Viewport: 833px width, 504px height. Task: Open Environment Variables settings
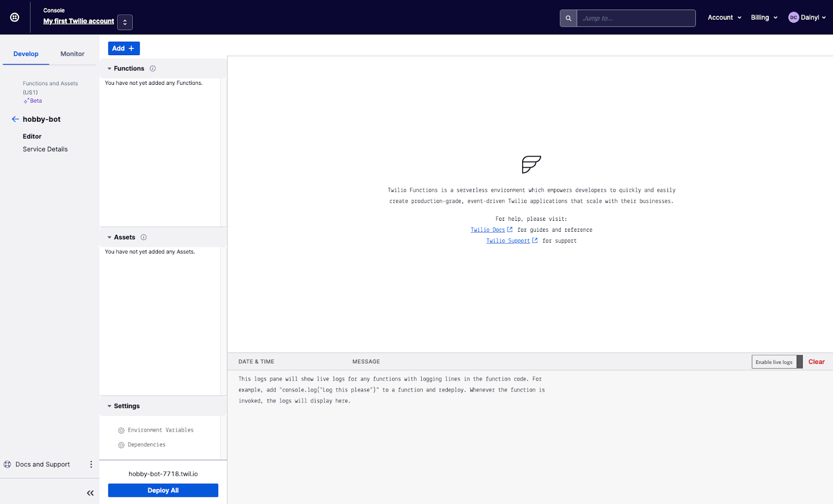[160, 430]
